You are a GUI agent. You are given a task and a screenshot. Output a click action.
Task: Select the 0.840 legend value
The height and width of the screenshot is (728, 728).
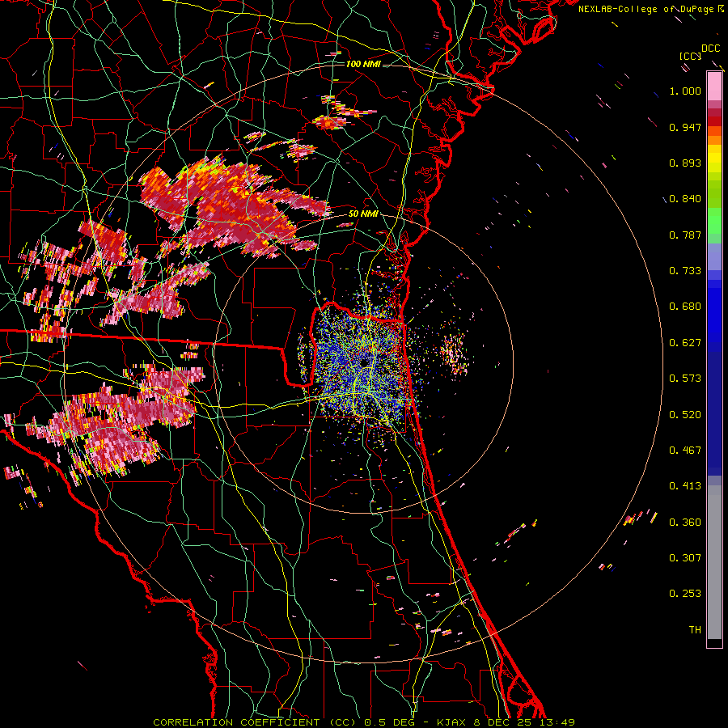[685, 199]
